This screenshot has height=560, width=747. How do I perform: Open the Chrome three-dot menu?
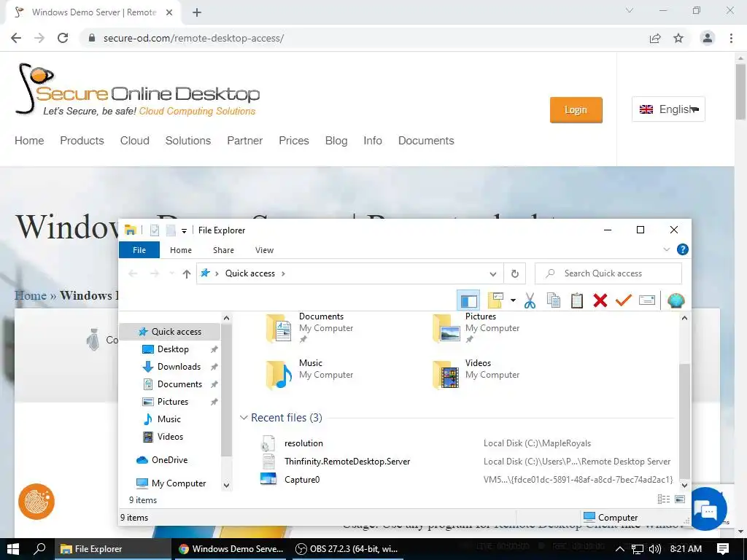(731, 38)
